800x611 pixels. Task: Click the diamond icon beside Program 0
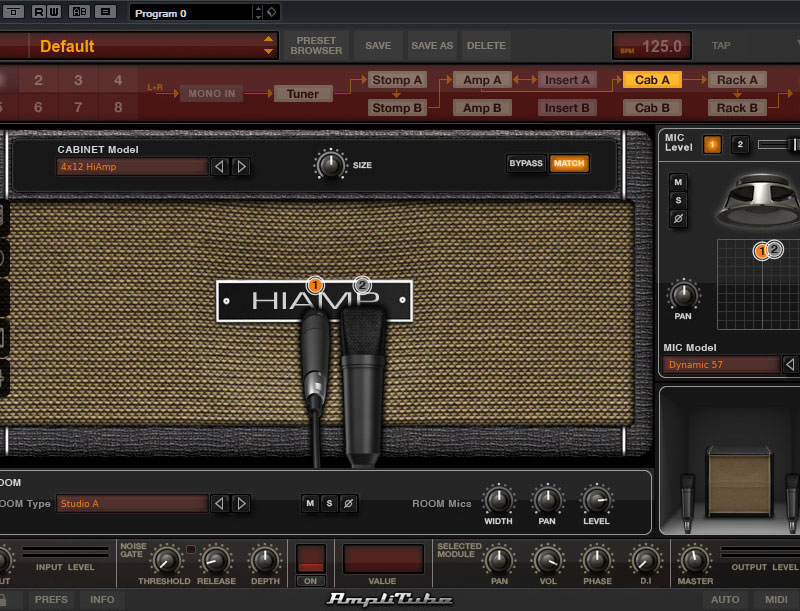point(272,12)
